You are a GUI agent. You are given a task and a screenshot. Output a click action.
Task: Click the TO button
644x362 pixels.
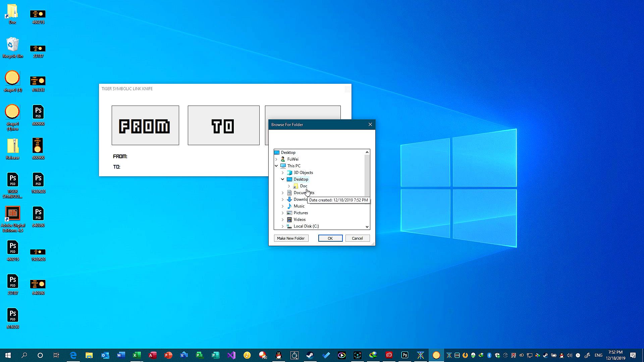pos(223,125)
